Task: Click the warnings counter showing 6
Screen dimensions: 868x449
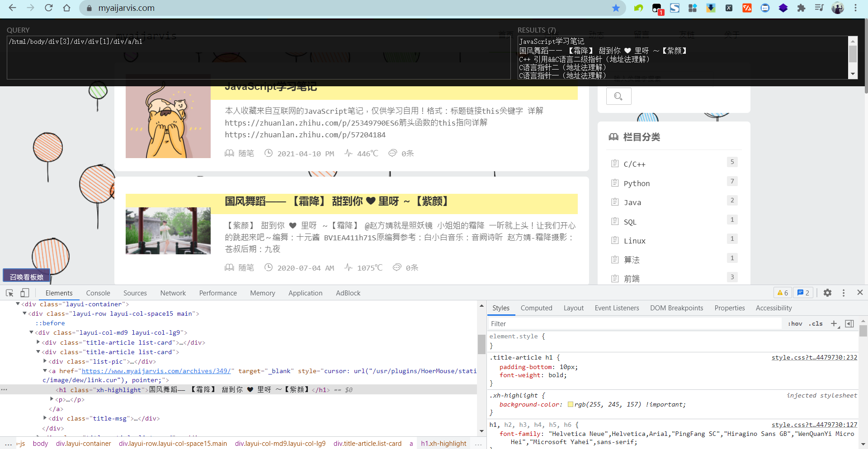Action: [782, 293]
